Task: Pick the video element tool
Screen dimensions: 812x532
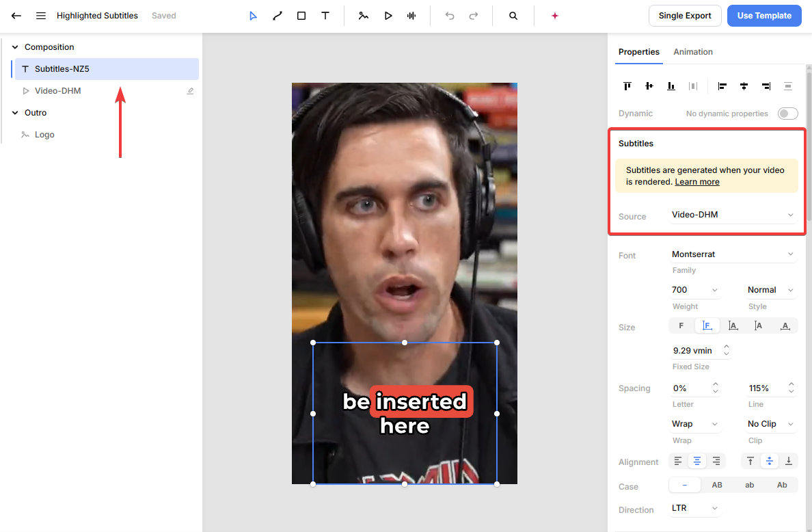Action: point(388,16)
